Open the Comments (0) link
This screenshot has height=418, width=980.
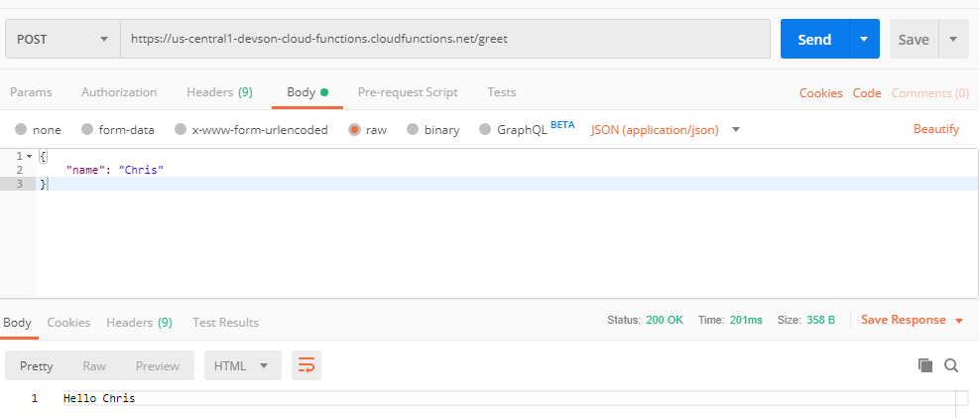click(x=930, y=92)
